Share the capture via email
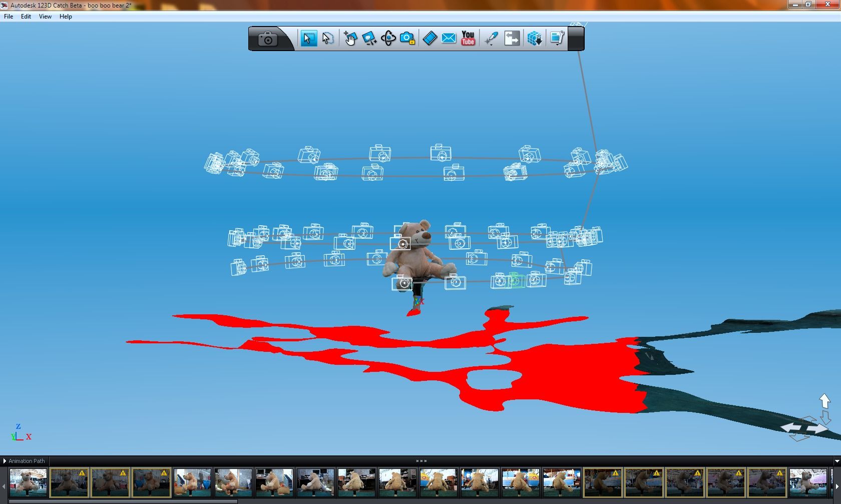 point(449,38)
